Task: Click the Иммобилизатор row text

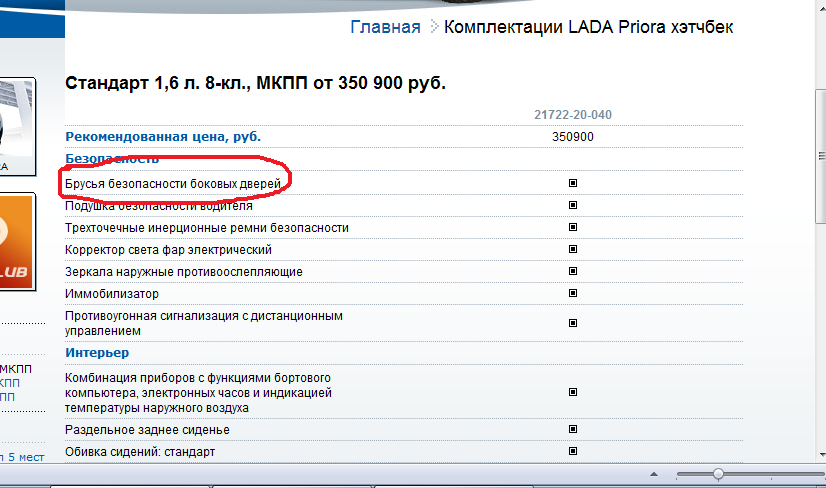Action: click(112, 294)
